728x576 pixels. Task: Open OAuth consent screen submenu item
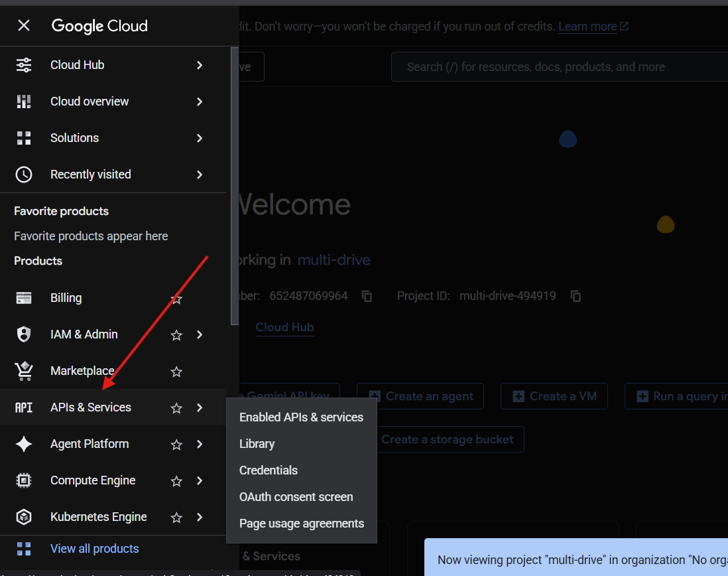point(301,496)
